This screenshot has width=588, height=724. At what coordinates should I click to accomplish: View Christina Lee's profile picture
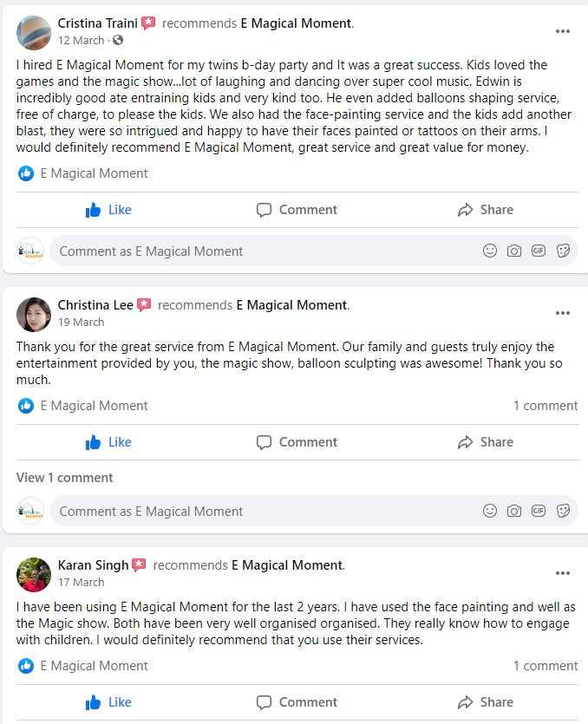(34, 314)
